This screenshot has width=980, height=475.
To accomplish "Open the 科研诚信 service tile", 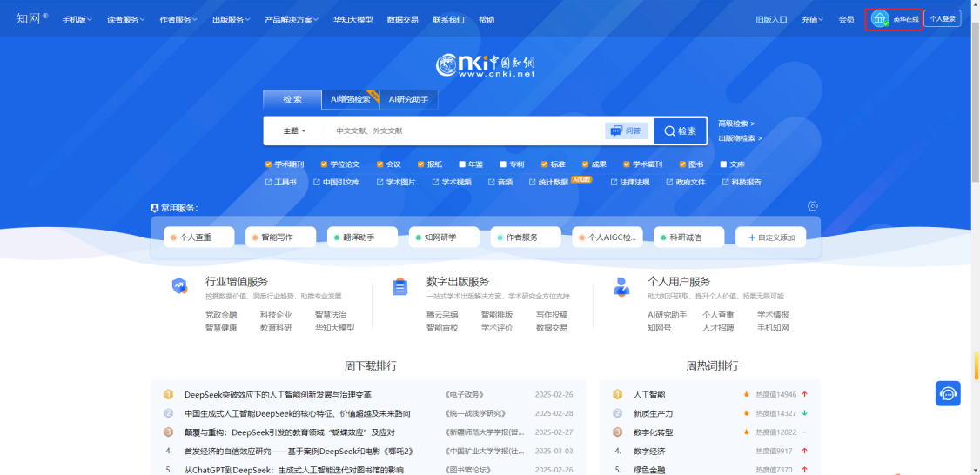I will [688, 237].
